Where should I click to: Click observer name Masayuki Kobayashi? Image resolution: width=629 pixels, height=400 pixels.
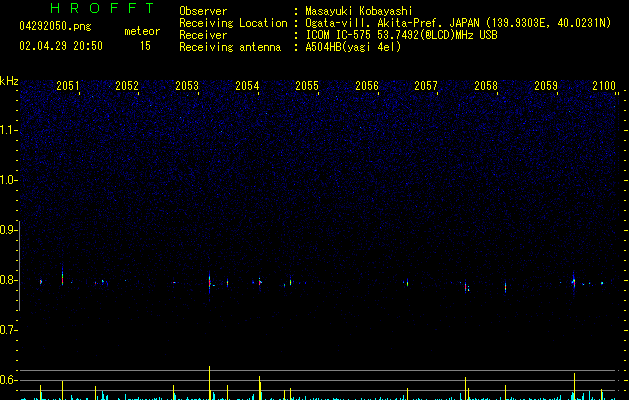(x=358, y=11)
